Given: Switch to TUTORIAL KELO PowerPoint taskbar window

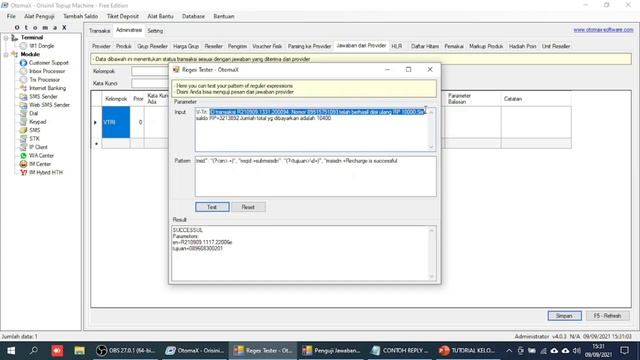Looking at the screenshot, I should coord(468,351).
